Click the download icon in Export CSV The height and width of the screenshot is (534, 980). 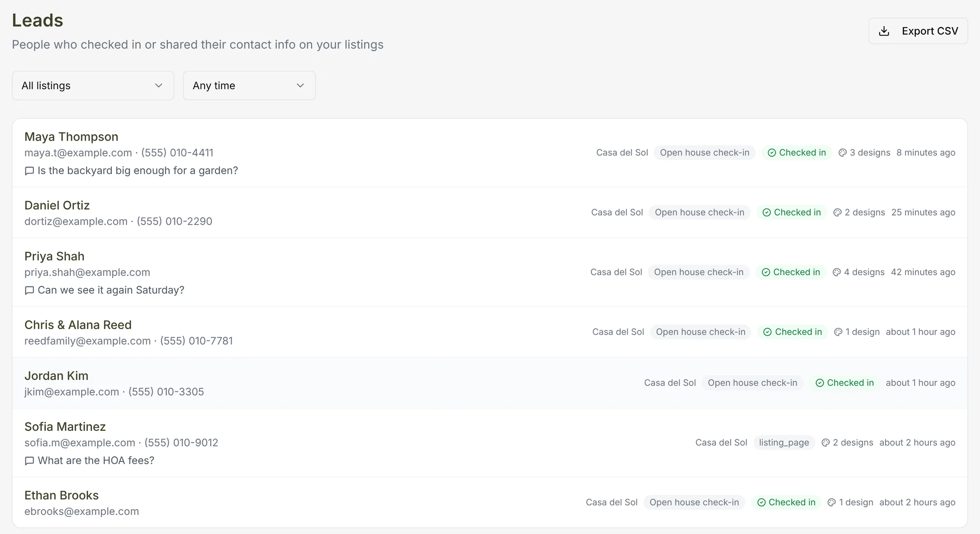point(884,31)
